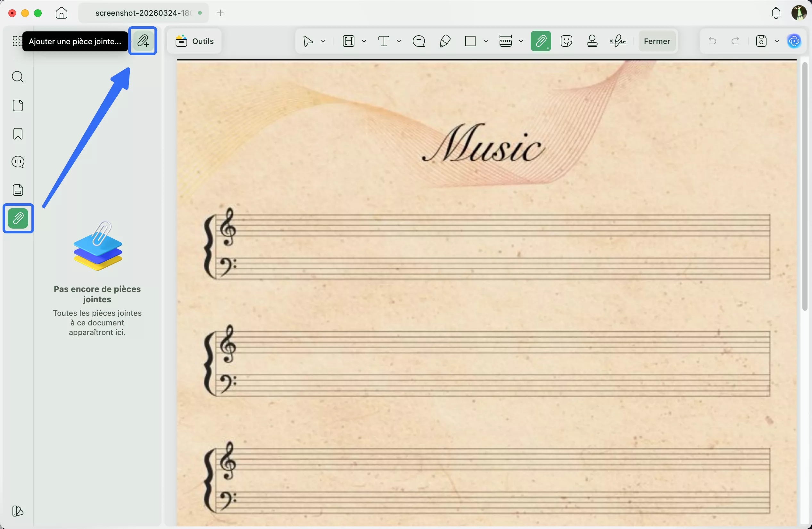Toggle the page thumbnails sidebar panel
This screenshot has width=812, height=529.
coord(18,105)
